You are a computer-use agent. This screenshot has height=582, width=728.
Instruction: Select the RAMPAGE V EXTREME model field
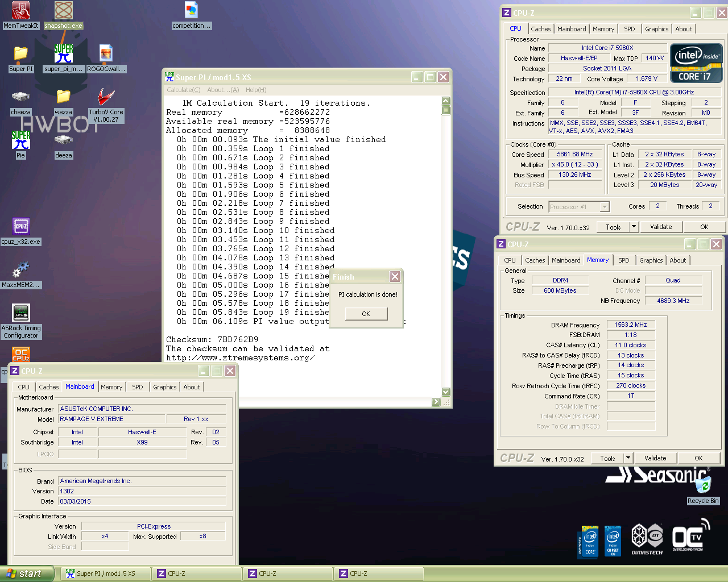pyautogui.click(x=111, y=419)
